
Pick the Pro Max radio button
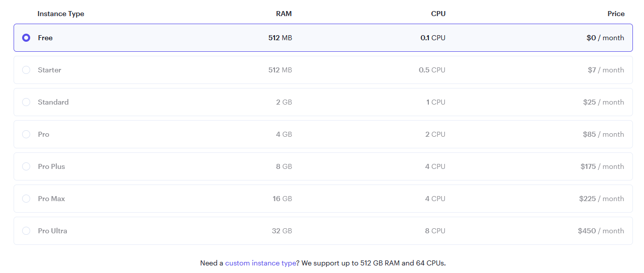click(26, 199)
